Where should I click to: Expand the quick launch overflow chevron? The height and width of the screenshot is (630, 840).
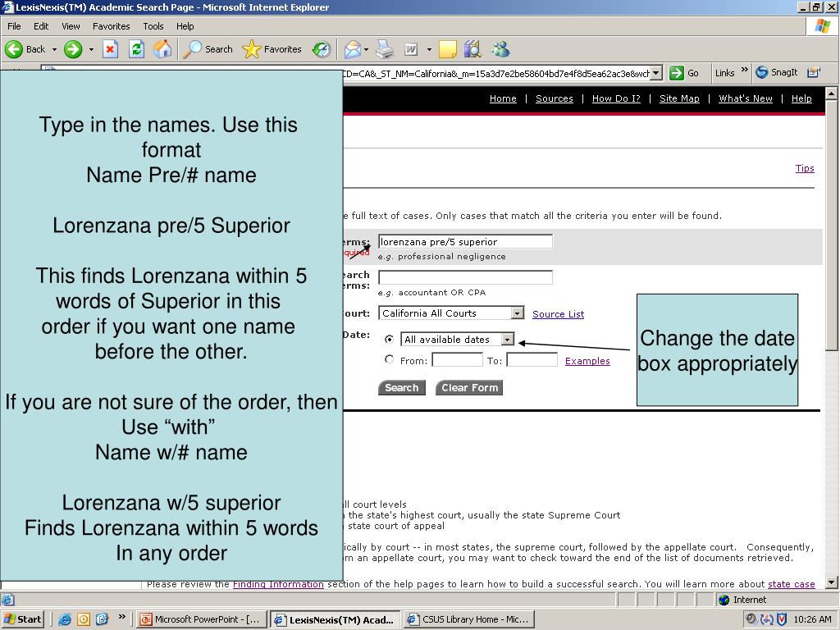[x=121, y=617]
